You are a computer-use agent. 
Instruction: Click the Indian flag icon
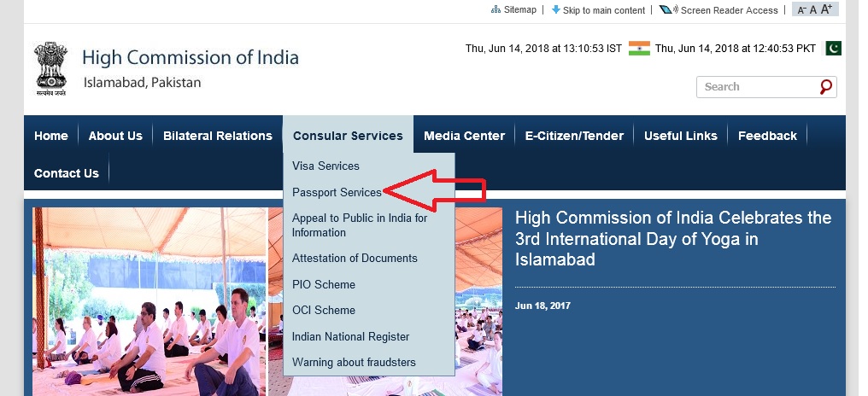click(638, 49)
